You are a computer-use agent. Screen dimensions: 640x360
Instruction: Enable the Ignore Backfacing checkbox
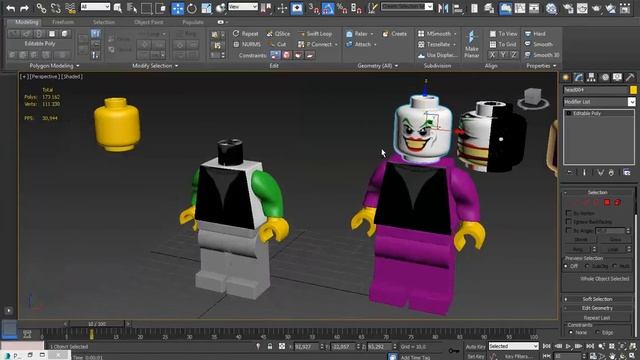(x=569, y=222)
